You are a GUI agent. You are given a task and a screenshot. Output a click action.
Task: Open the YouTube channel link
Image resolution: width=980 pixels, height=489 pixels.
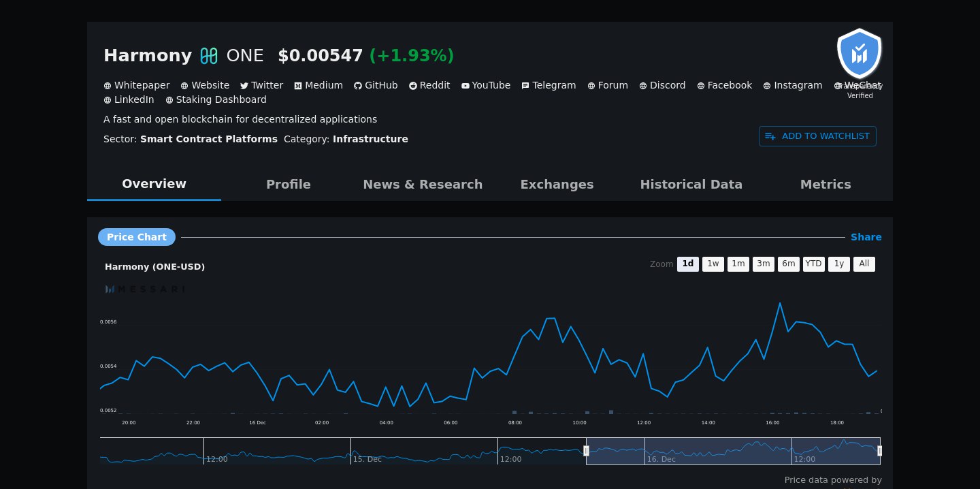[486, 86]
